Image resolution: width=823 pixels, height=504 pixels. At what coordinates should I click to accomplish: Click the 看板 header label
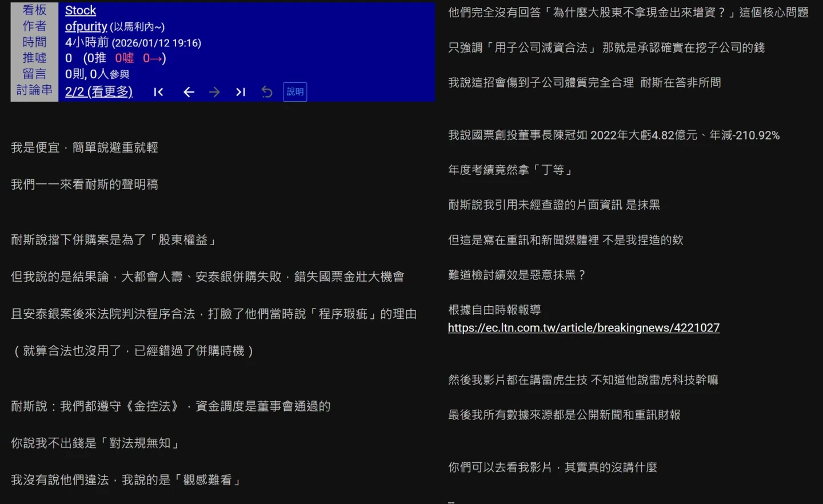coord(34,10)
